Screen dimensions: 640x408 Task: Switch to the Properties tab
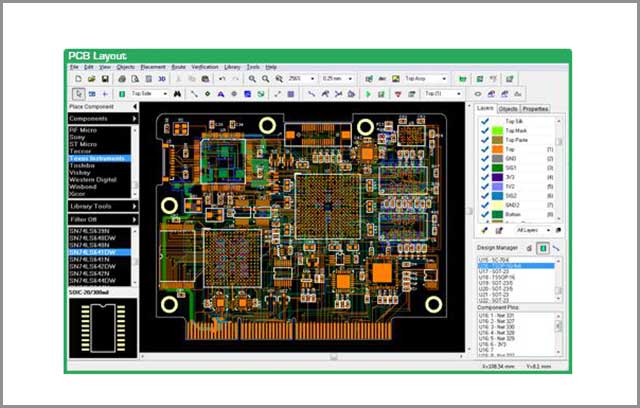coord(535,109)
